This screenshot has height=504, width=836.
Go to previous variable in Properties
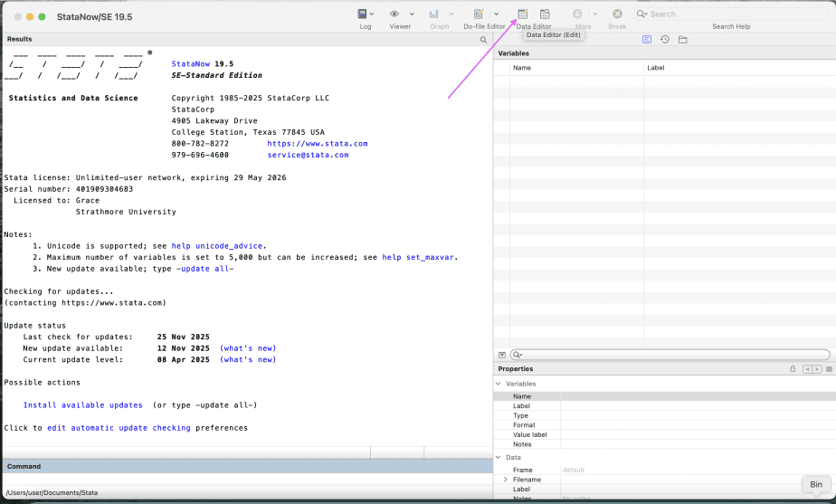click(x=807, y=369)
